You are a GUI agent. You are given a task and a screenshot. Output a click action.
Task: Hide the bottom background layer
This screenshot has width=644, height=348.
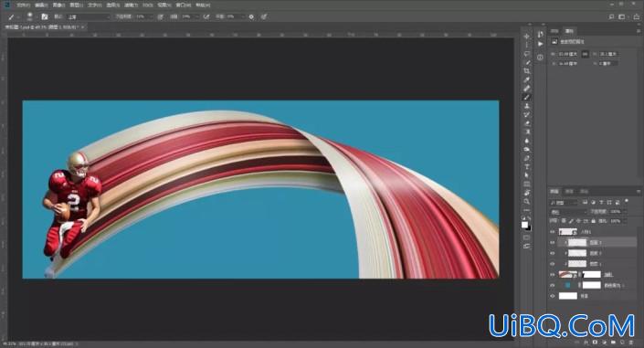[x=553, y=296]
